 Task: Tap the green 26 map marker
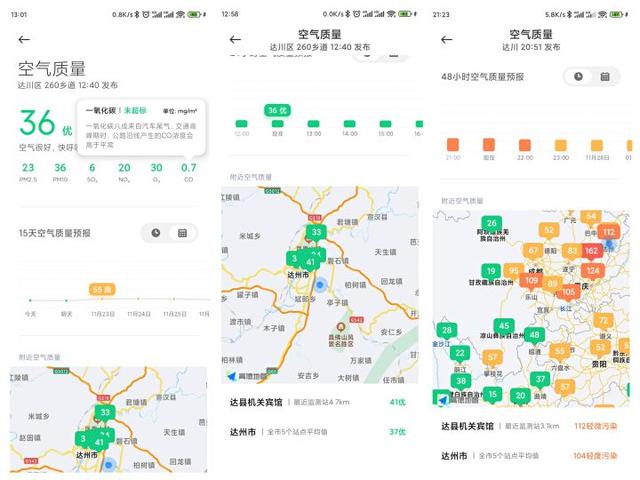(x=491, y=224)
